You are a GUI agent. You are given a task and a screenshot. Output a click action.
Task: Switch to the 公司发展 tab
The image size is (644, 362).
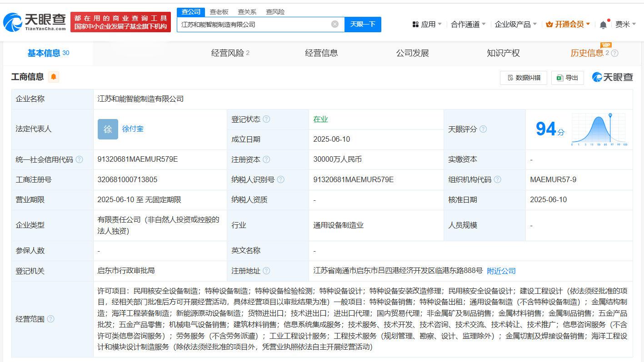click(x=413, y=53)
